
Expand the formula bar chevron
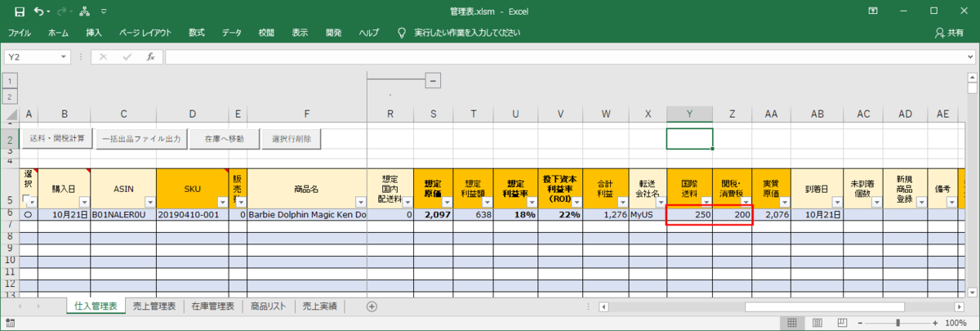point(969,57)
